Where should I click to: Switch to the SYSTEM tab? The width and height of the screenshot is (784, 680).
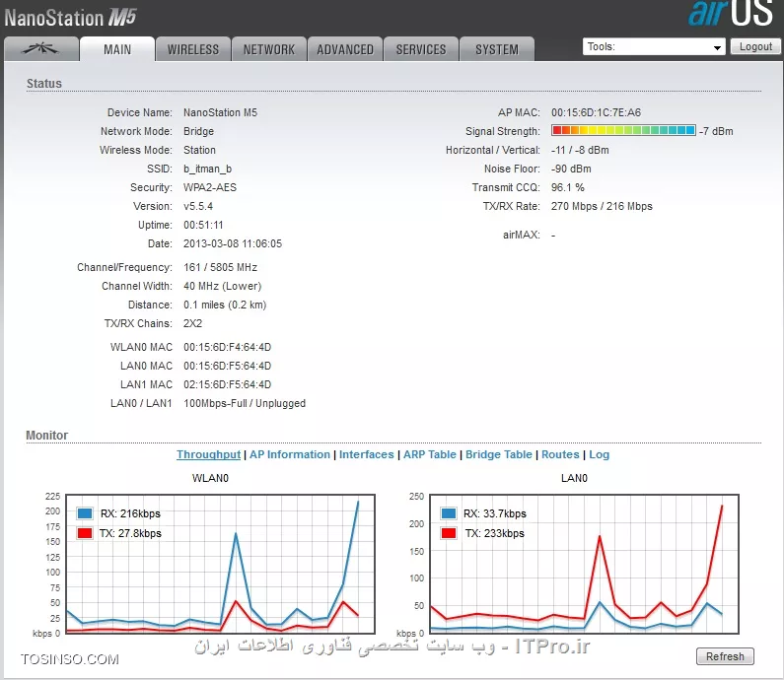497,49
